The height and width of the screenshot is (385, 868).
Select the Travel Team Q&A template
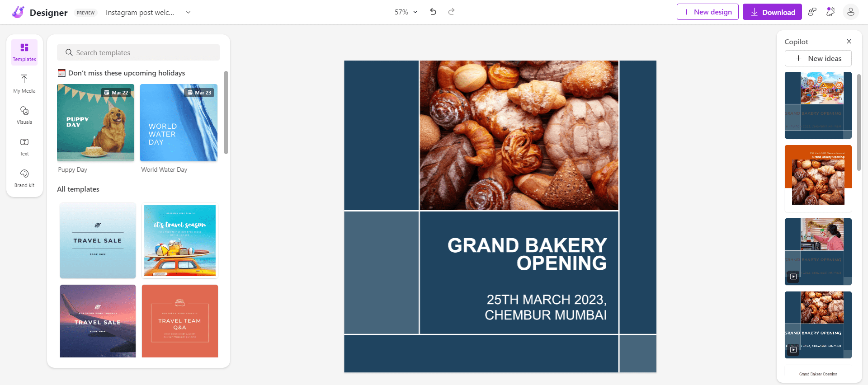click(180, 321)
